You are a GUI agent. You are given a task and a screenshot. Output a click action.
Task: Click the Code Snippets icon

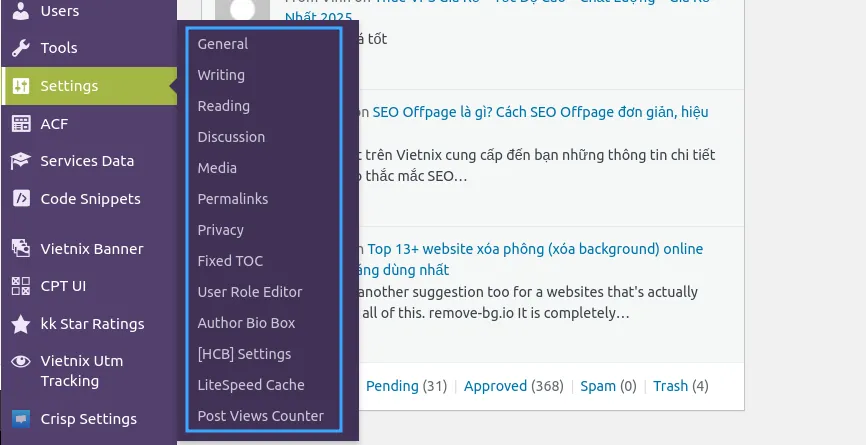pyautogui.click(x=20, y=199)
